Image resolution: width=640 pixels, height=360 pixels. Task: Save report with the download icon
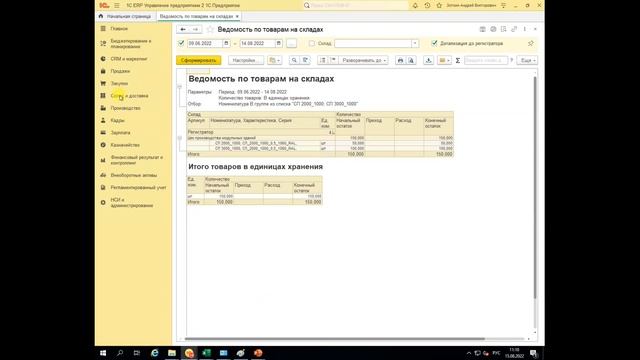[428, 60]
